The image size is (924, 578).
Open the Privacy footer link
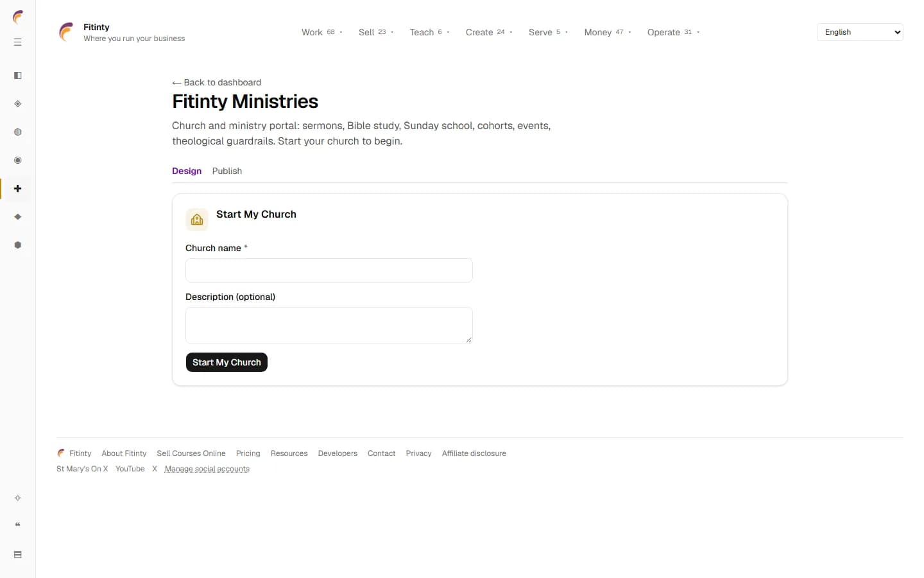419,453
